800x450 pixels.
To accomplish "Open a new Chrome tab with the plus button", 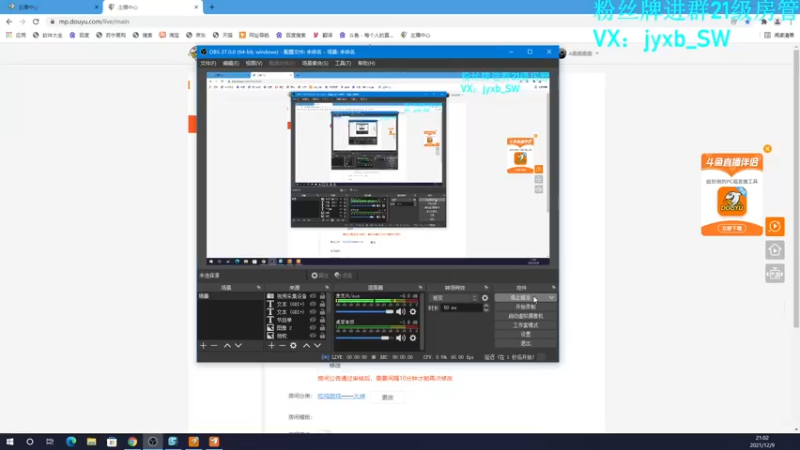I will (x=212, y=7).
